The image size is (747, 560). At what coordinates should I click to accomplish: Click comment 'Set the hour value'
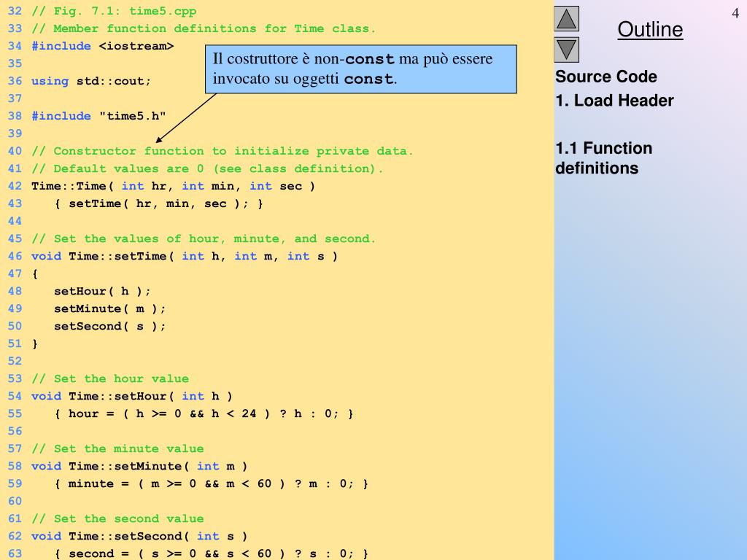pos(110,378)
